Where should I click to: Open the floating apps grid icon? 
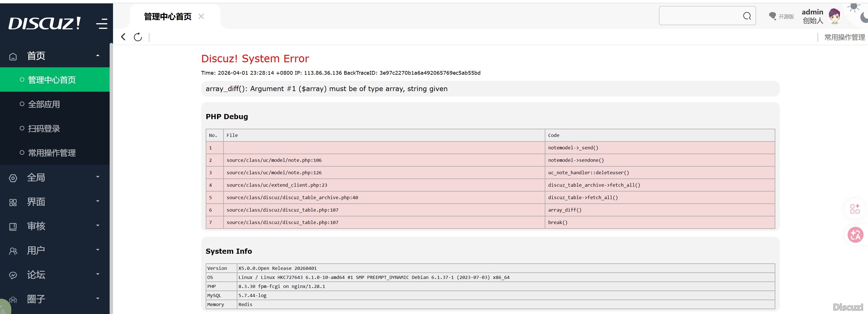tap(855, 209)
